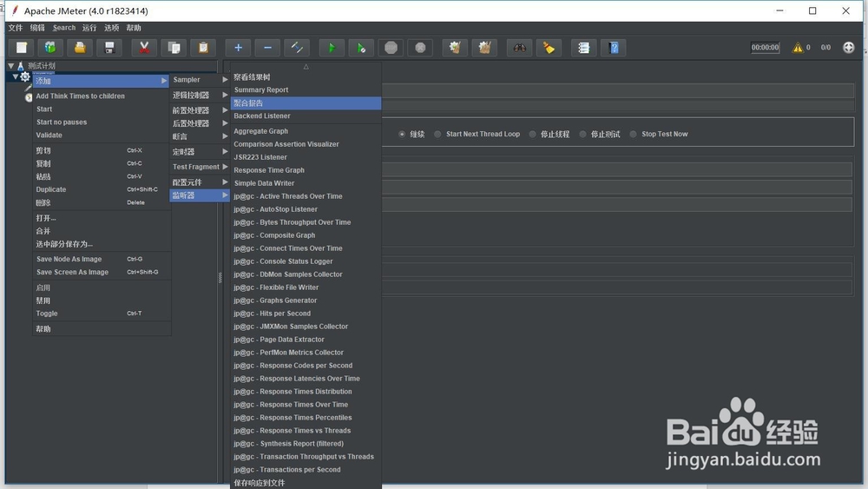Select the thread group gear icon
Image resolution: width=868 pixels, height=489 pixels.
tap(25, 77)
